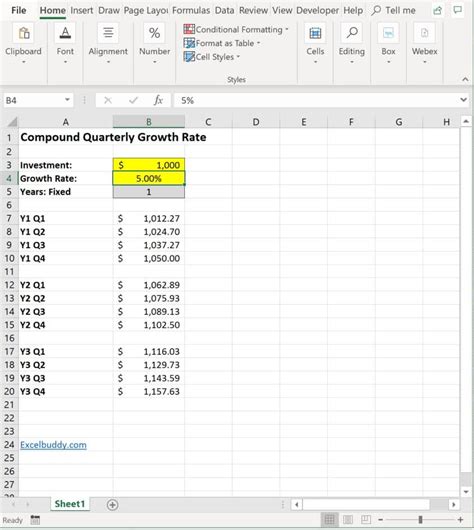Screen dimensions: 474x530
Task: Click the Insert Function fx icon
Action: [x=158, y=100]
